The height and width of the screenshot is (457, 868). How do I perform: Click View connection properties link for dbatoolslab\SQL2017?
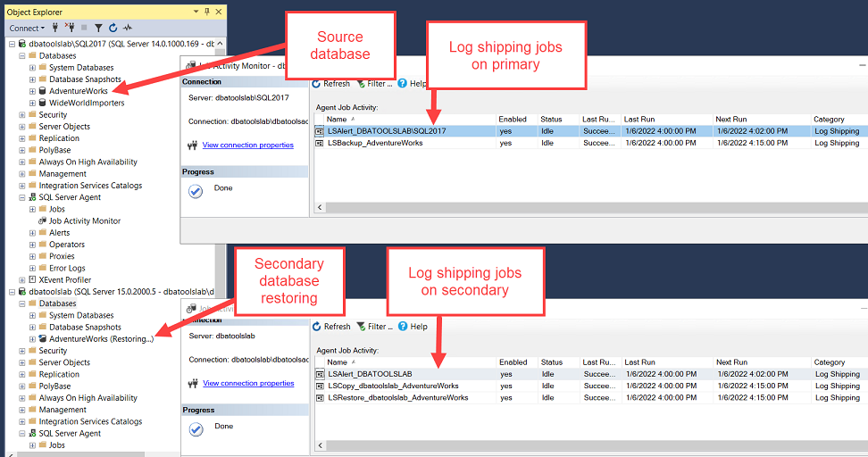click(248, 145)
